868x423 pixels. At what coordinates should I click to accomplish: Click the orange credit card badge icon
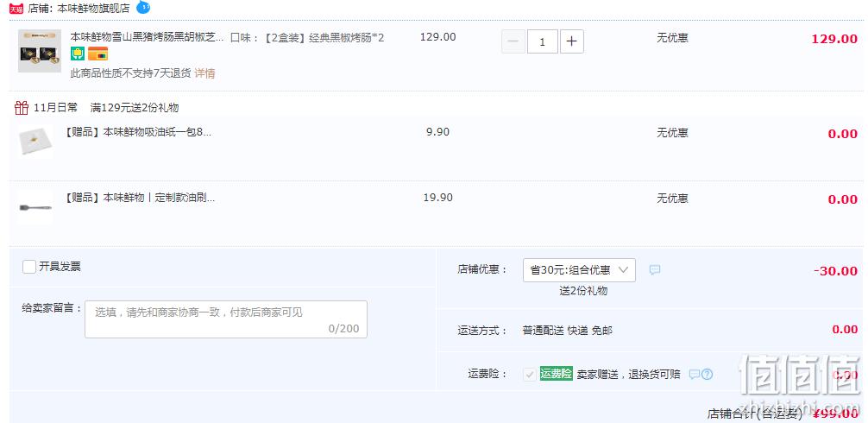click(98, 54)
